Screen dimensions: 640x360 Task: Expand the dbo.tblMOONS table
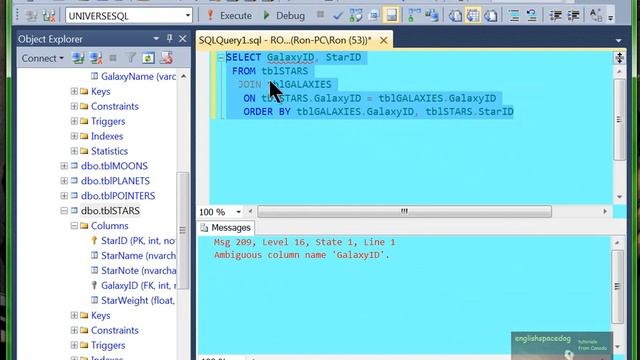point(64,166)
